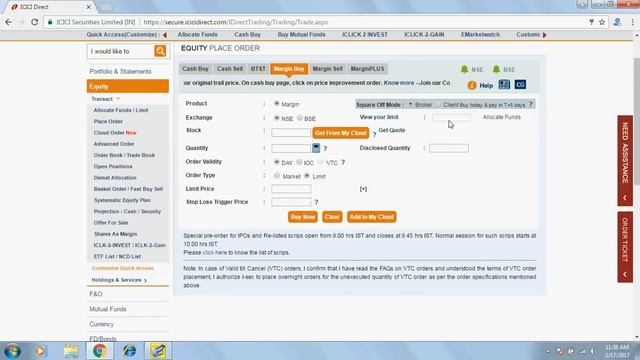640x360 pixels.
Task: Open Cloud Order in the sidebar
Action: click(x=115, y=133)
